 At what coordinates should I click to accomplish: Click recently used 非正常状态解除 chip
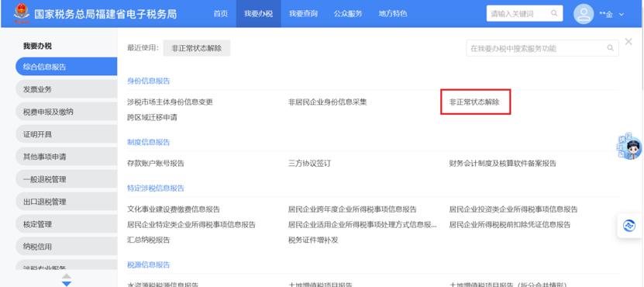point(197,48)
